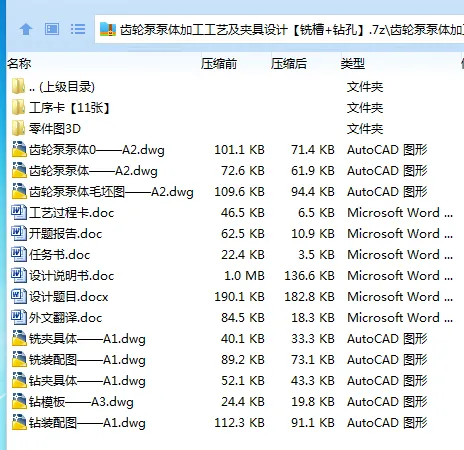Click 182.8 KB compressed size of 设计题目.docx
Image resolution: width=464 pixels, height=450 pixels.
tap(309, 297)
